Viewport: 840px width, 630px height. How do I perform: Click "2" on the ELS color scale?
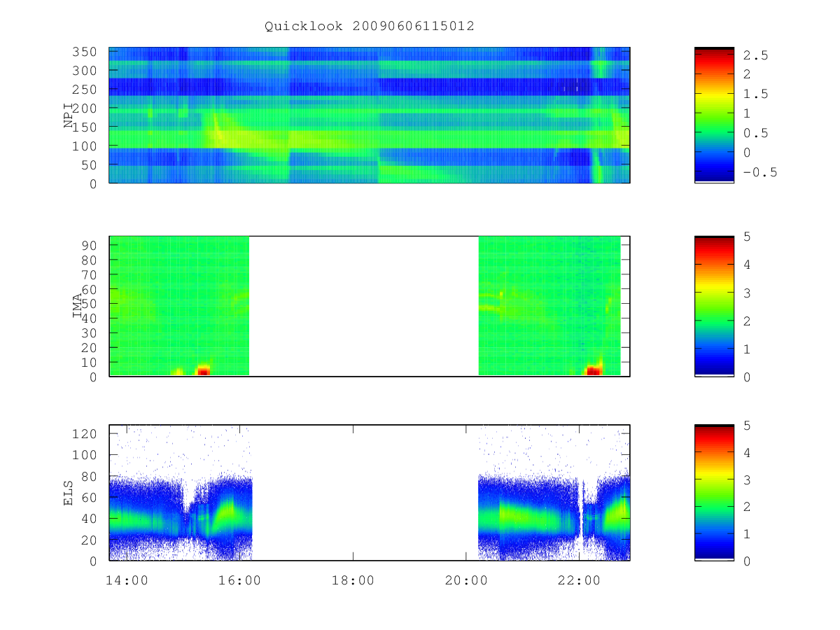click(x=747, y=507)
